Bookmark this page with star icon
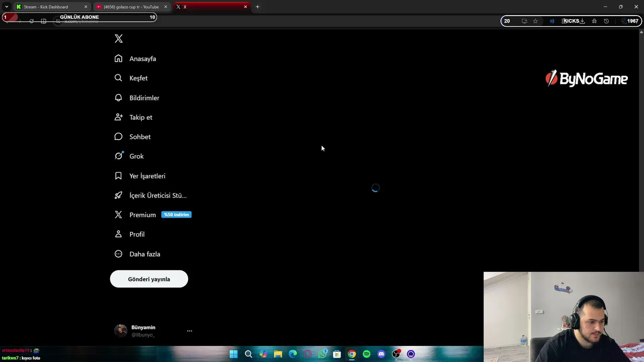644x362 pixels. tap(535, 21)
